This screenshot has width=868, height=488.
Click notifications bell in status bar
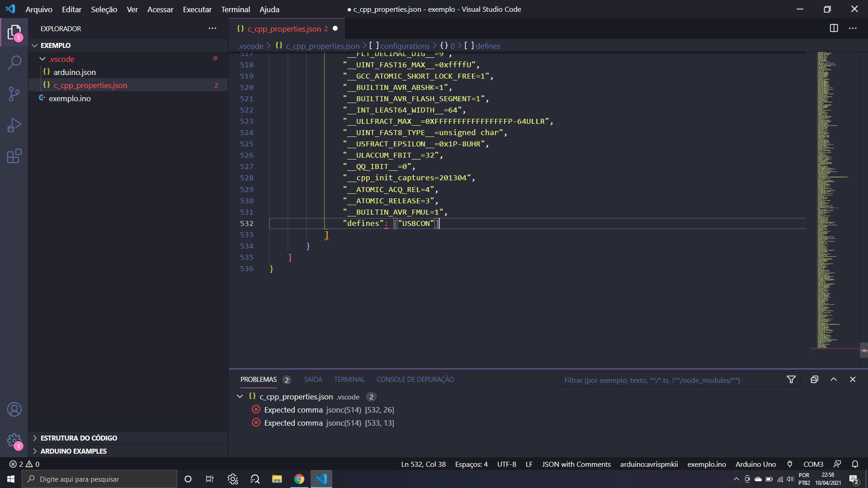855,464
